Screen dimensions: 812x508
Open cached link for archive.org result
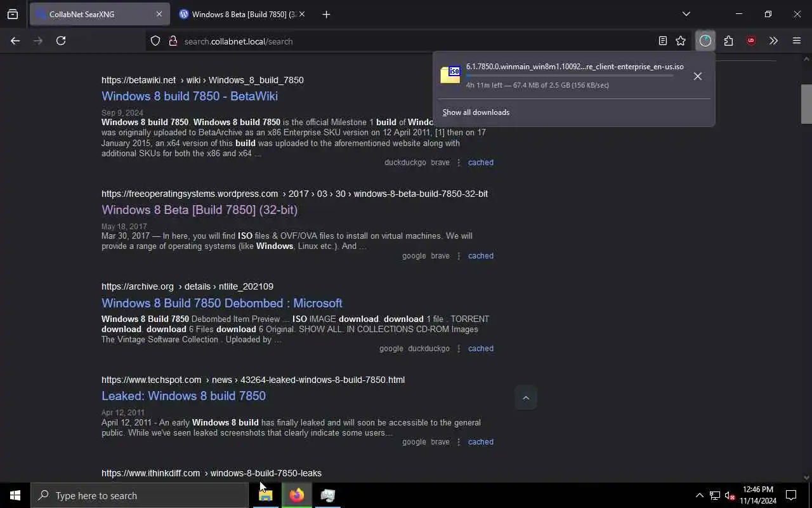pyautogui.click(x=481, y=349)
